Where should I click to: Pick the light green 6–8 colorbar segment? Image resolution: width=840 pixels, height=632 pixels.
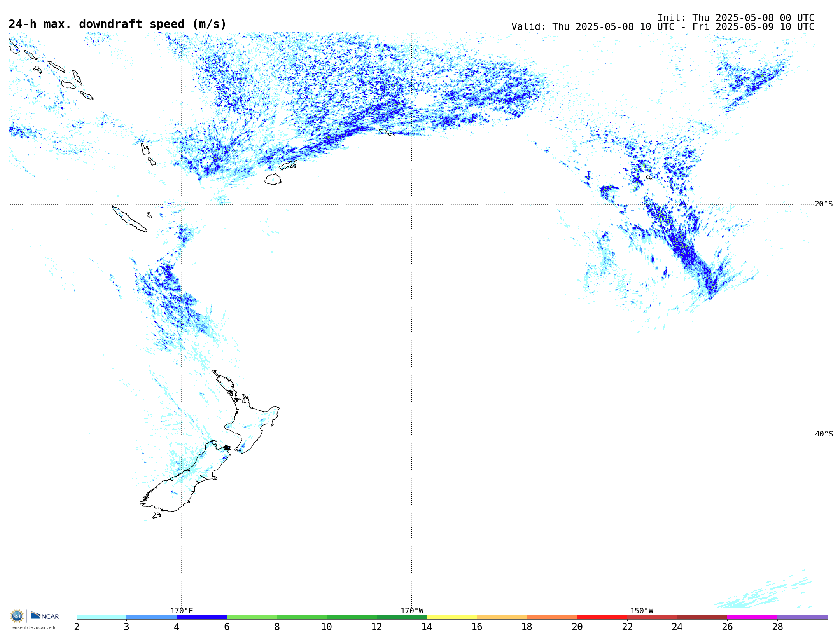(x=252, y=617)
